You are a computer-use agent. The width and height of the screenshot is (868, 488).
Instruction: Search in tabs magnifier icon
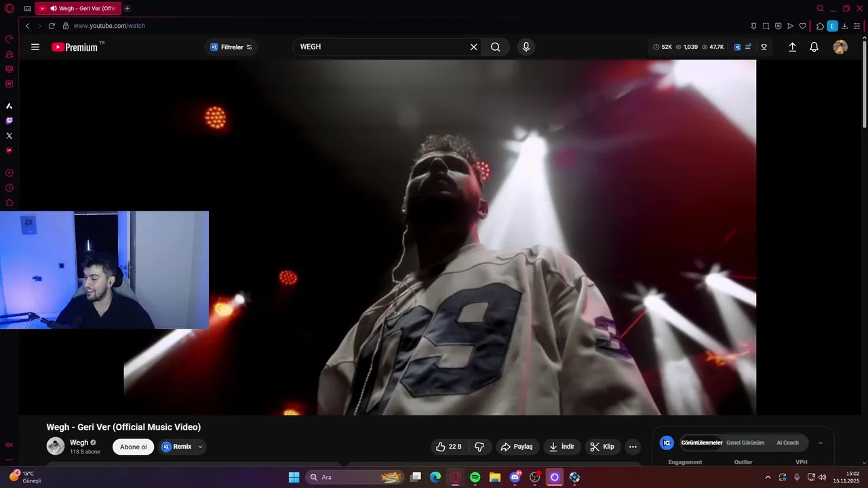tap(820, 8)
